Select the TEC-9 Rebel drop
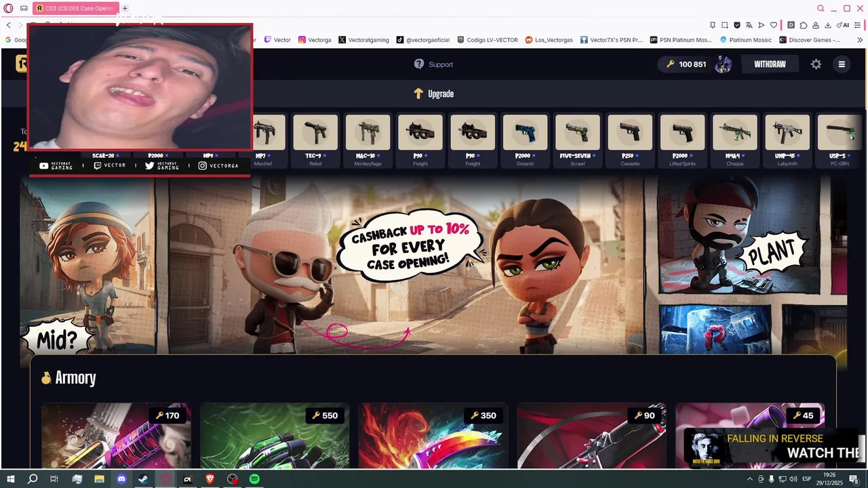This screenshot has height=488, width=868. 315,140
